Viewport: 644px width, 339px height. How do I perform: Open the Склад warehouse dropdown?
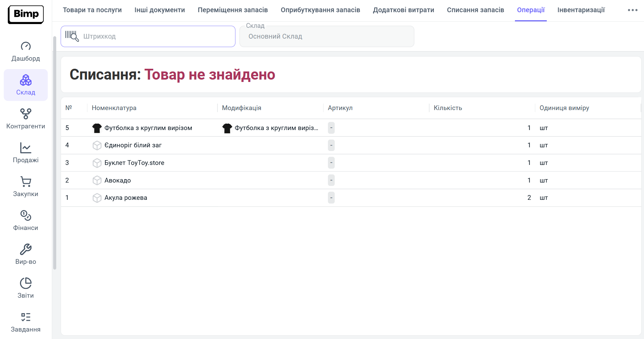pos(327,37)
